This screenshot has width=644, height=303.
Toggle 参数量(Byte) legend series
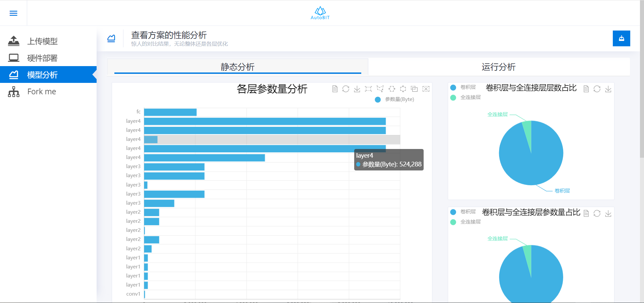[x=394, y=99]
